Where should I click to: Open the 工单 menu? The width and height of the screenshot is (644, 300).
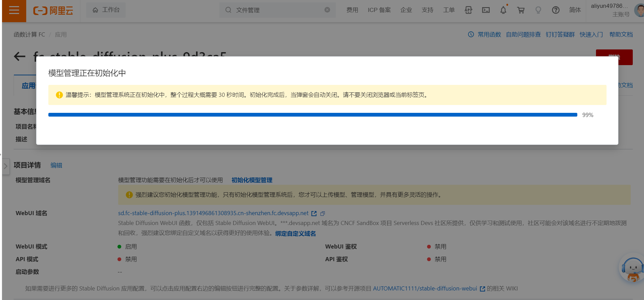449,10
